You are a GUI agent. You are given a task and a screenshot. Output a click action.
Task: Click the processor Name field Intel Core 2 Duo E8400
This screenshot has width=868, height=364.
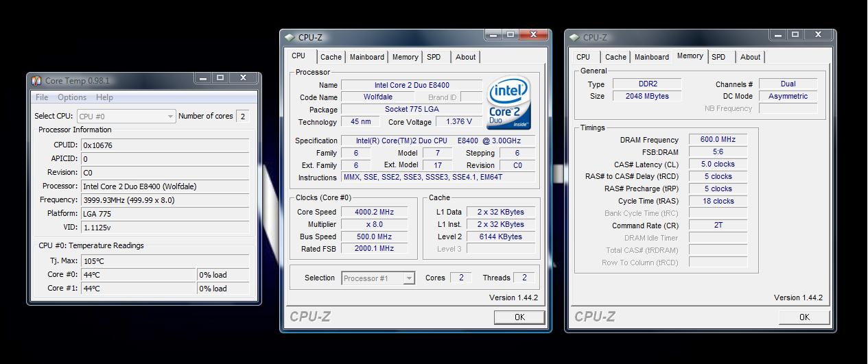[x=412, y=85]
